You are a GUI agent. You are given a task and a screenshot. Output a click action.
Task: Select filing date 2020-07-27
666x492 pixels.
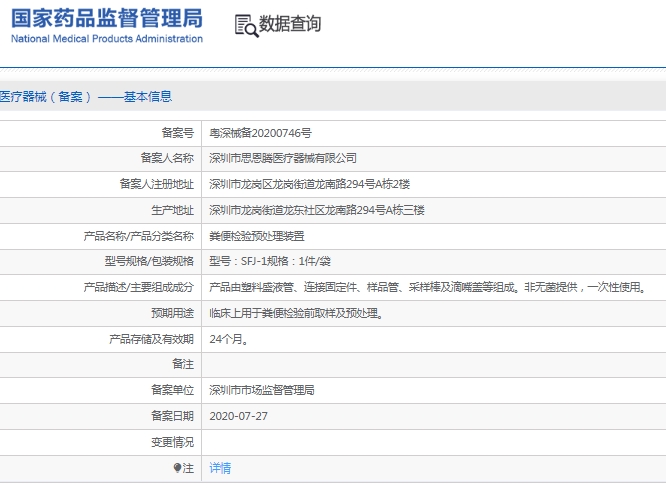[x=238, y=416]
